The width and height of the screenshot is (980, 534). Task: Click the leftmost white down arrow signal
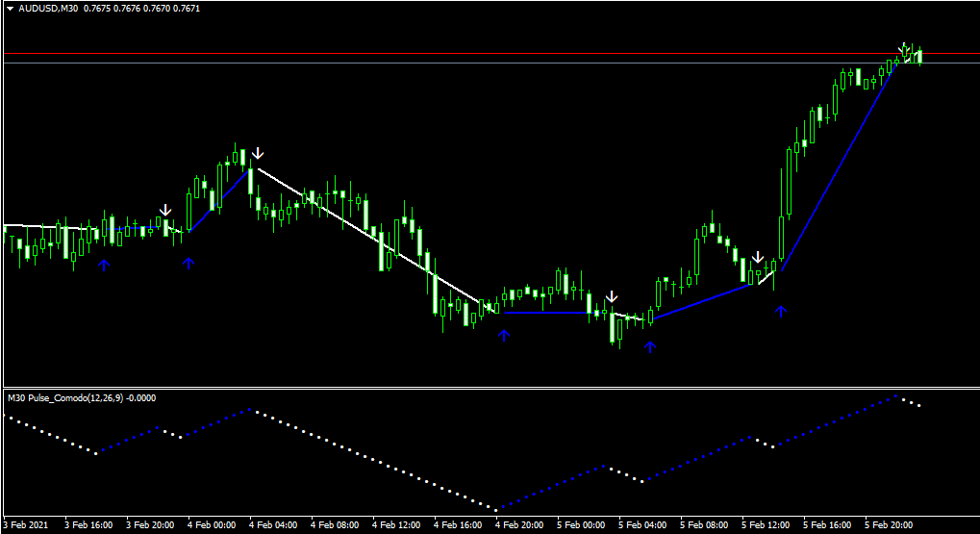(x=165, y=210)
